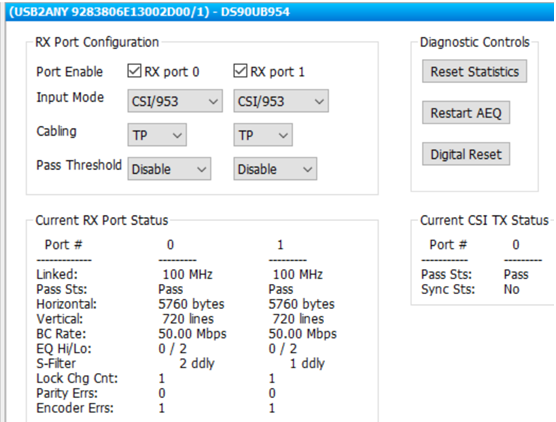Screen dimensions: 556x422
Task: Click CSI TX Sync Sts No value
Action: pyautogui.click(x=512, y=289)
